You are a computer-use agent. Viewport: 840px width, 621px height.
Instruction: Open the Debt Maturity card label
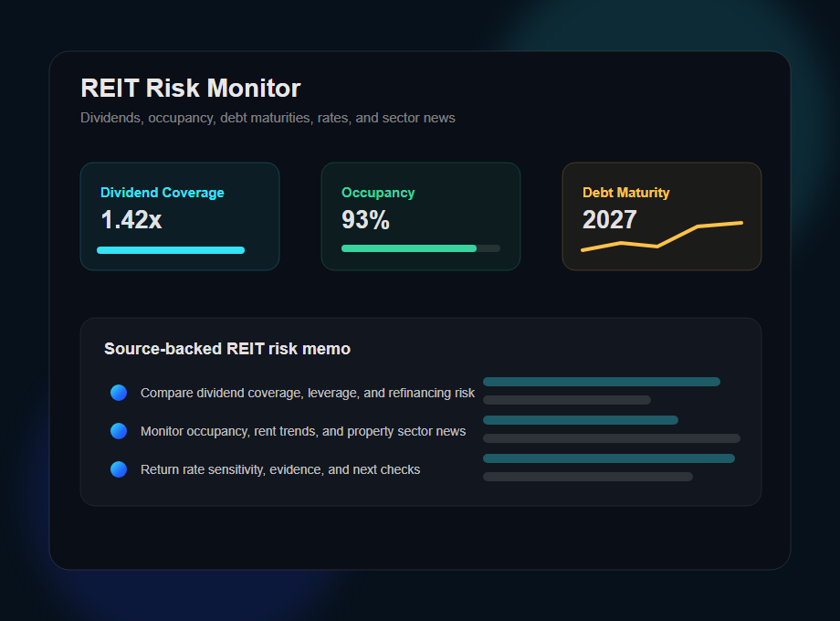point(625,193)
